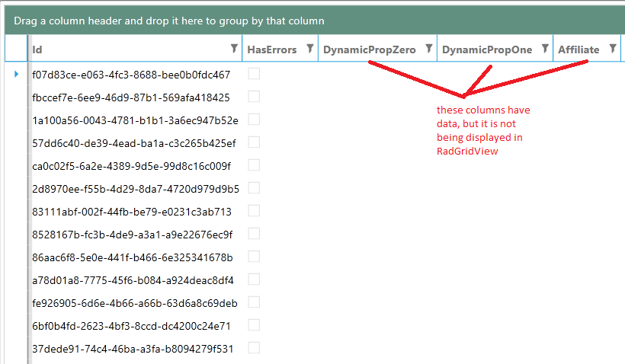The height and width of the screenshot is (364, 625).
Task: Open the DynamicPropZero column filter funnel
Action: (x=429, y=49)
